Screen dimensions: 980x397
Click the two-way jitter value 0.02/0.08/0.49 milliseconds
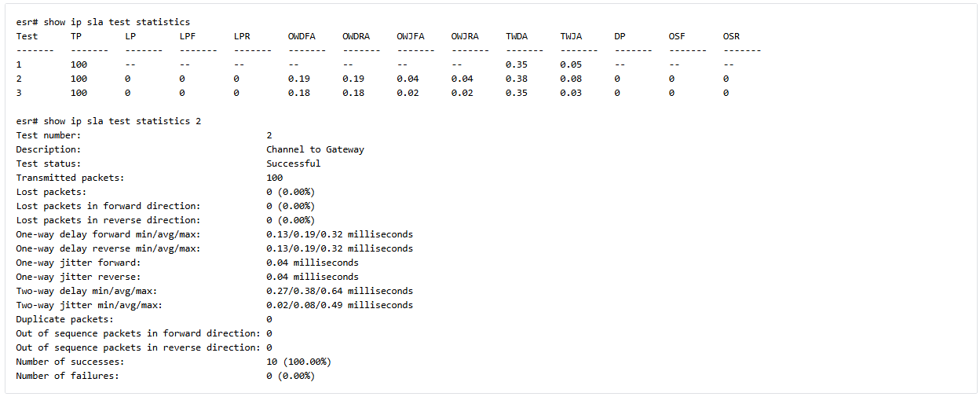tap(339, 305)
